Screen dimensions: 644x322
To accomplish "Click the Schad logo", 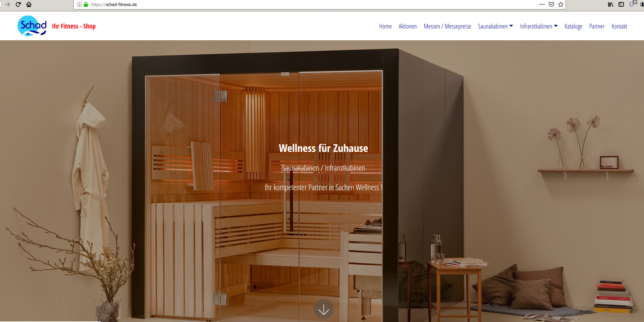I will 32,26.
